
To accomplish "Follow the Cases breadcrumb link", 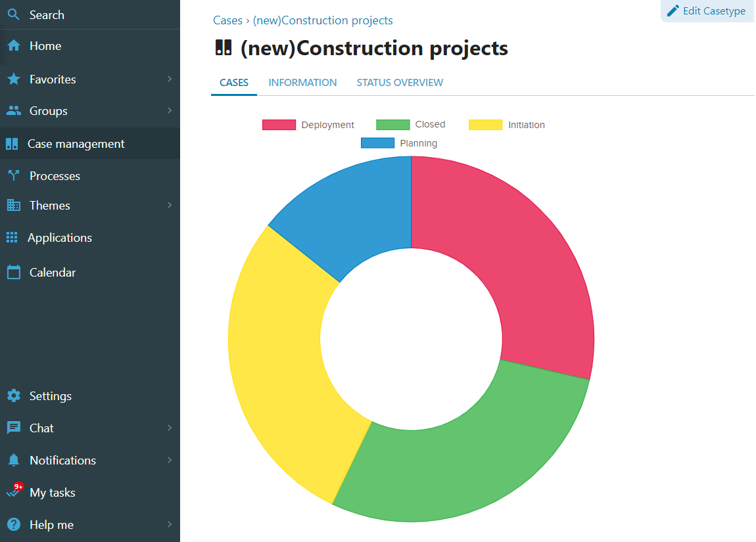I will click(x=227, y=20).
